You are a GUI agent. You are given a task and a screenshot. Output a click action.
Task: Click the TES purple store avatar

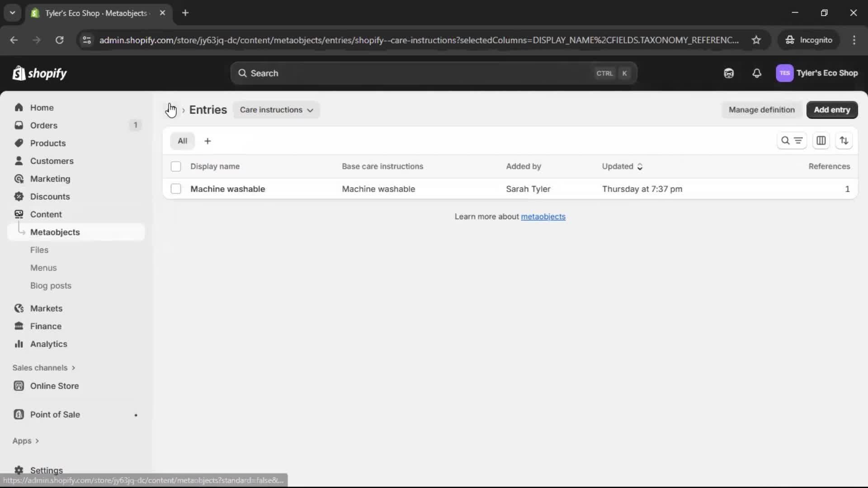[x=785, y=73]
